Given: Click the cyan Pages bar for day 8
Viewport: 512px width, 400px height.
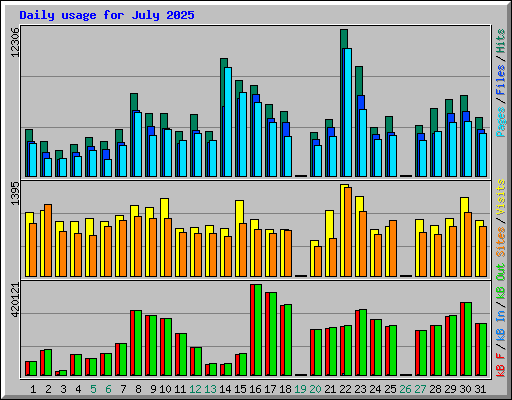Looking at the screenshot, I should point(138,144).
